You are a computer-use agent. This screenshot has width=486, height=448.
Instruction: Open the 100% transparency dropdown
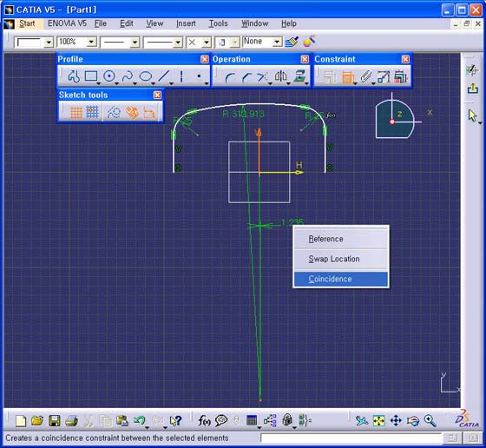coord(91,42)
